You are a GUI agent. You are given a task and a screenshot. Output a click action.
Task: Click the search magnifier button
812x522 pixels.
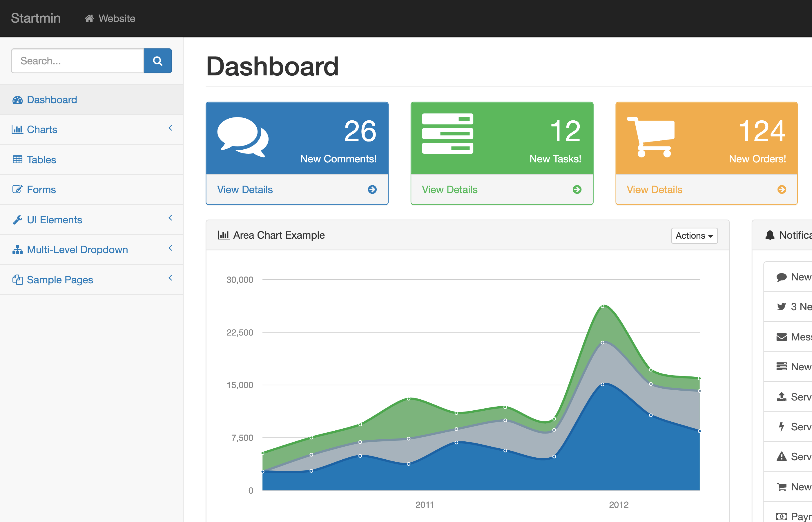tap(158, 61)
